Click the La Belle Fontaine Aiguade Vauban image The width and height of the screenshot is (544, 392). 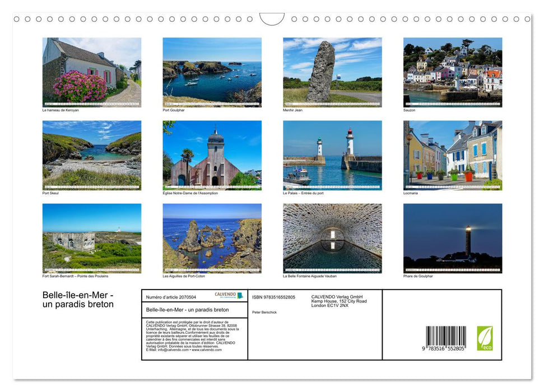[x=332, y=238]
